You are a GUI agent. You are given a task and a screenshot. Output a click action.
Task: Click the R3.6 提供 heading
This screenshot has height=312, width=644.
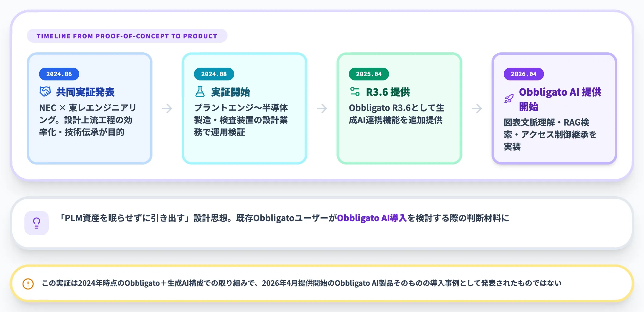[388, 92]
